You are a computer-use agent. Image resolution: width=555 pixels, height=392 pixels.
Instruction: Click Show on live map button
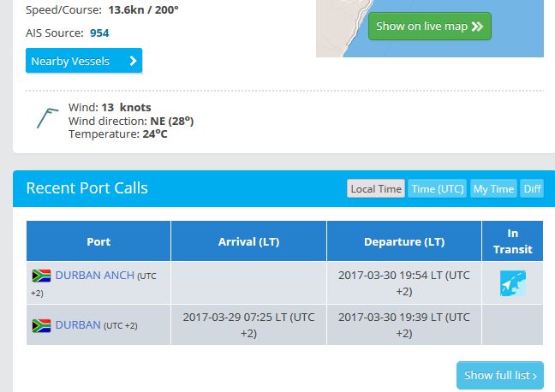click(430, 27)
